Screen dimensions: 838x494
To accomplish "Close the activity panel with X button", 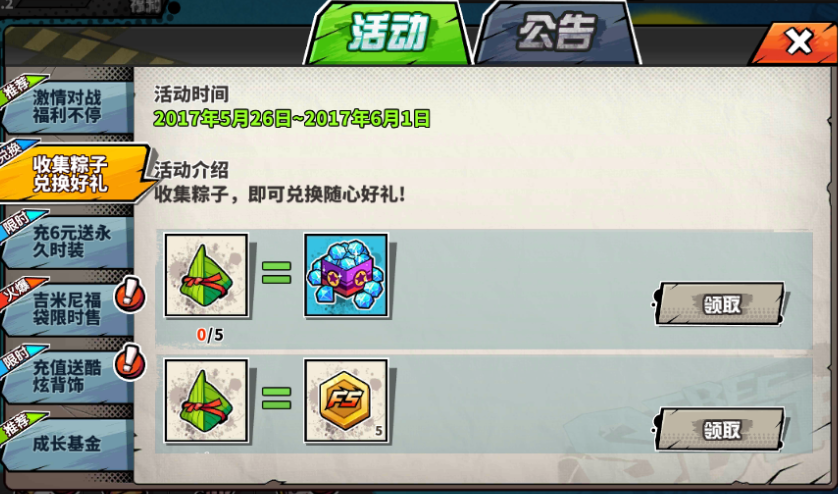I will coord(798,43).
